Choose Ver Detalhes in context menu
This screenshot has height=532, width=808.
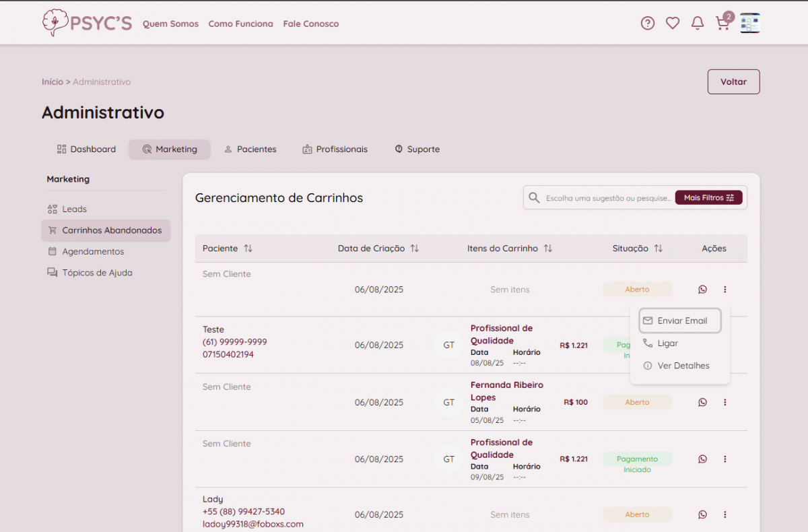(683, 366)
